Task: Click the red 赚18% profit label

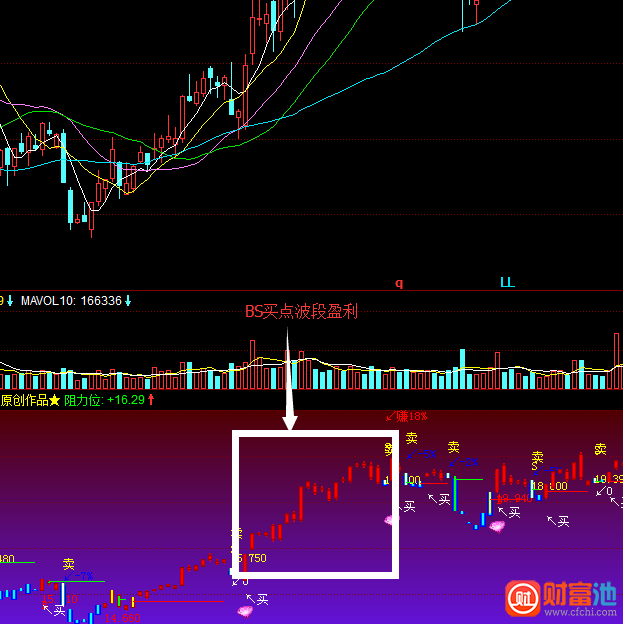Action: 406,417
